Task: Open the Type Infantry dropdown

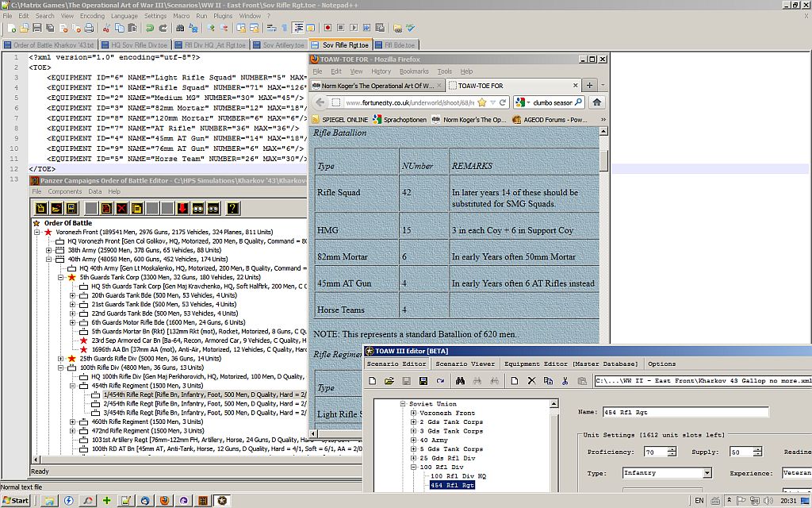Action: (x=707, y=473)
